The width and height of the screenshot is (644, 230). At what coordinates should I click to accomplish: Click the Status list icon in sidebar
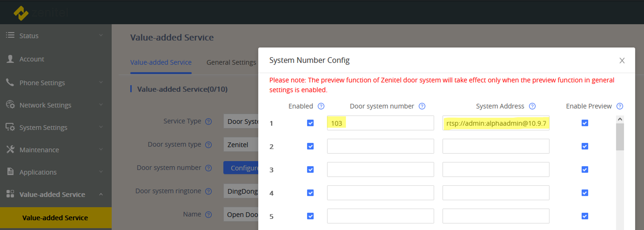pyautogui.click(x=10, y=35)
